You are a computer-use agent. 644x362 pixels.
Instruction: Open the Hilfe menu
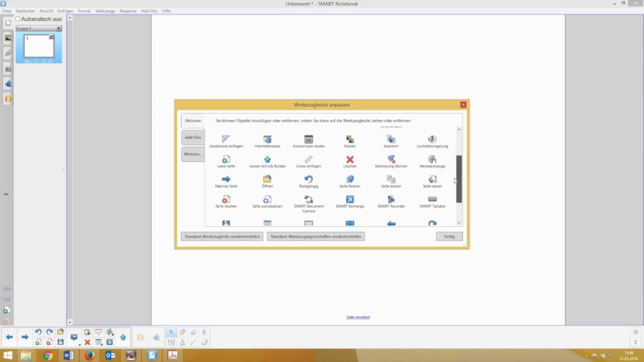pos(166,11)
